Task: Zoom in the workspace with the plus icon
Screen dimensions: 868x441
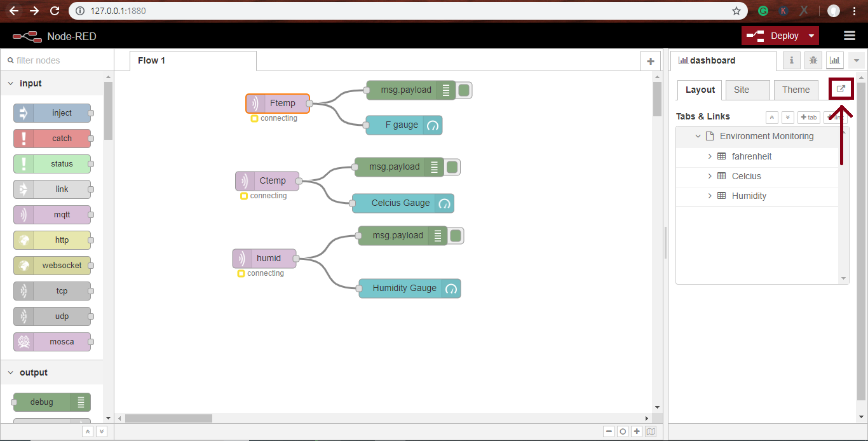Action: pos(637,431)
